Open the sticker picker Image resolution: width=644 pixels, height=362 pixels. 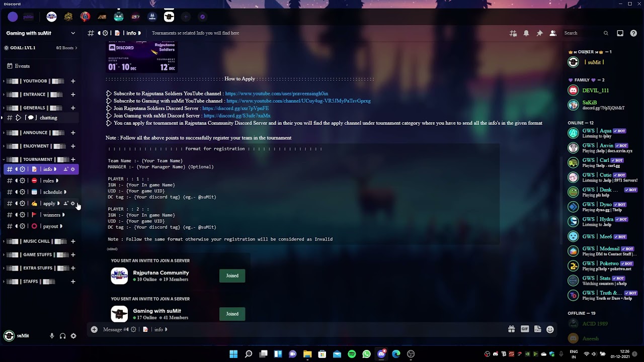[x=537, y=329]
